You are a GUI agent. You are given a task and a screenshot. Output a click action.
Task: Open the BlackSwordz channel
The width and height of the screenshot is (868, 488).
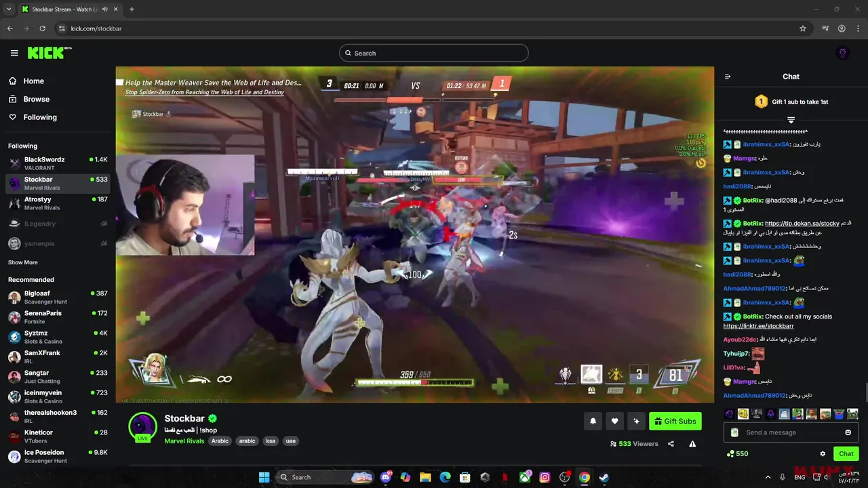click(x=58, y=163)
